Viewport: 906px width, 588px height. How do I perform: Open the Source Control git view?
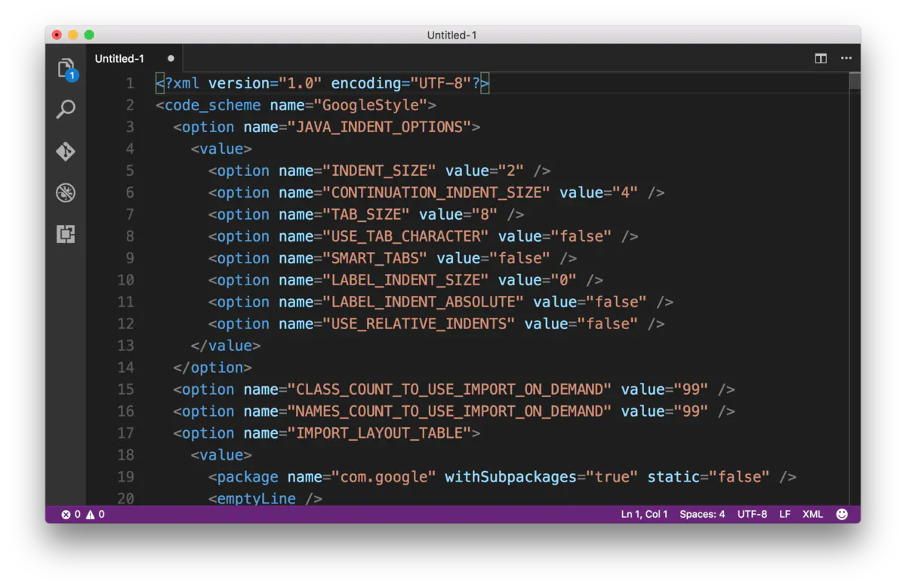pyautogui.click(x=66, y=151)
